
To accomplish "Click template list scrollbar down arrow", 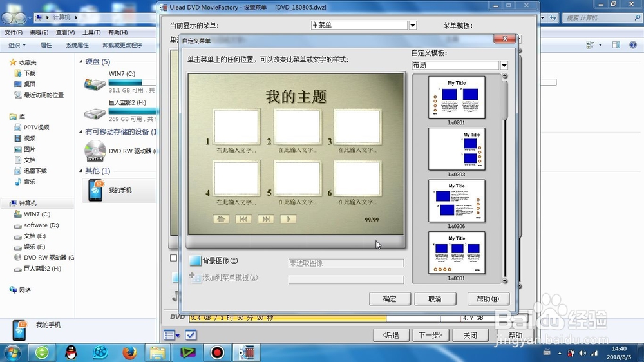I will [x=505, y=281].
